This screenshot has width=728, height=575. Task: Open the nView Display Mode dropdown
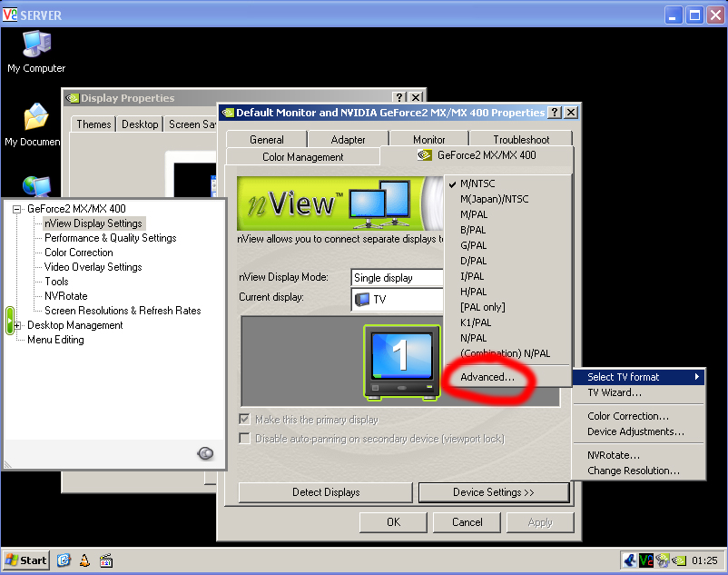pos(398,278)
